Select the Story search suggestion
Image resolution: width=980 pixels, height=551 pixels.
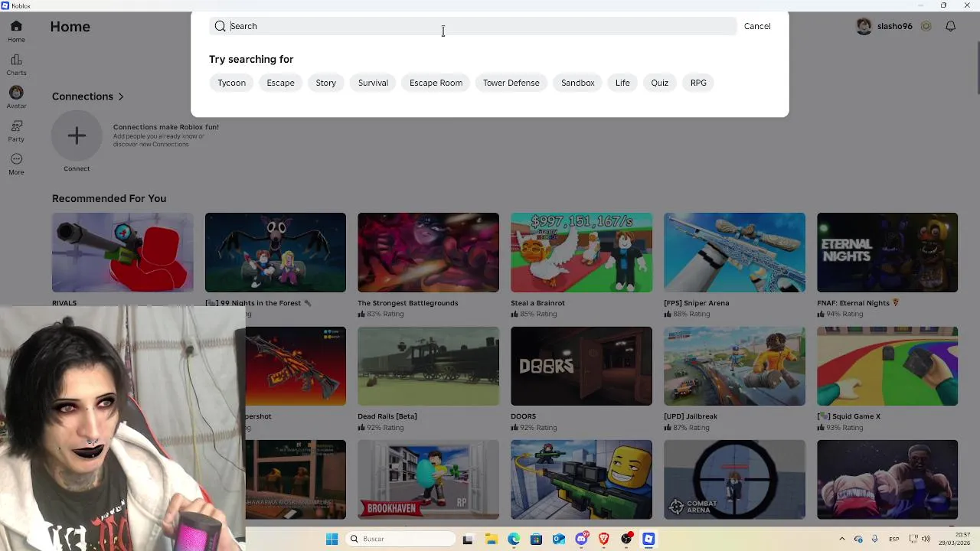tap(326, 83)
